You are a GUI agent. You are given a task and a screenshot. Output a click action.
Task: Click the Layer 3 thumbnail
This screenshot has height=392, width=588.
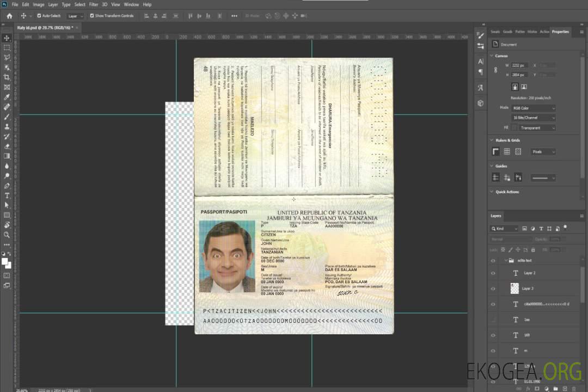(514, 289)
